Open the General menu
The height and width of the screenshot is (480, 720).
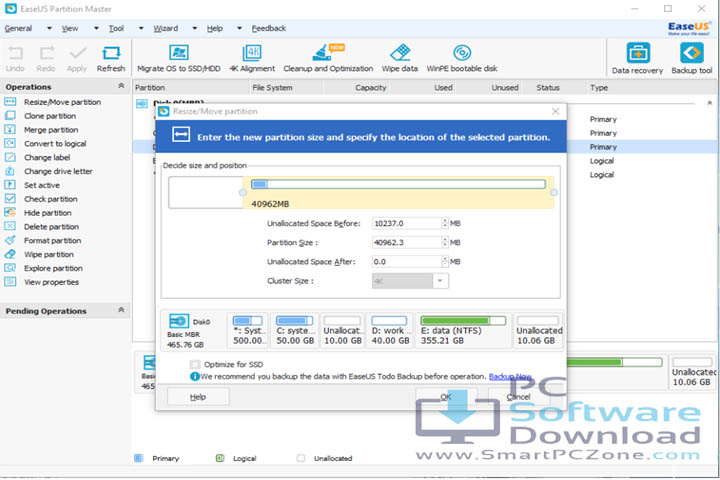[18, 28]
